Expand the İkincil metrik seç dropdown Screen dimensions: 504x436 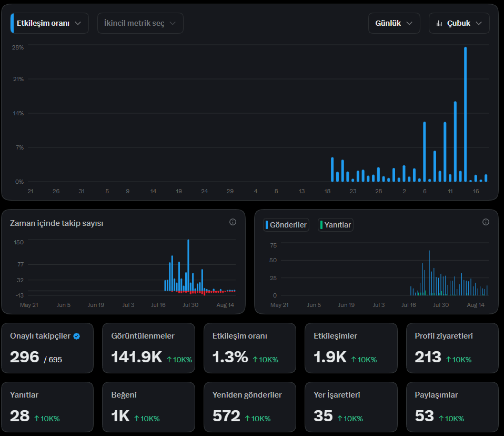[140, 23]
